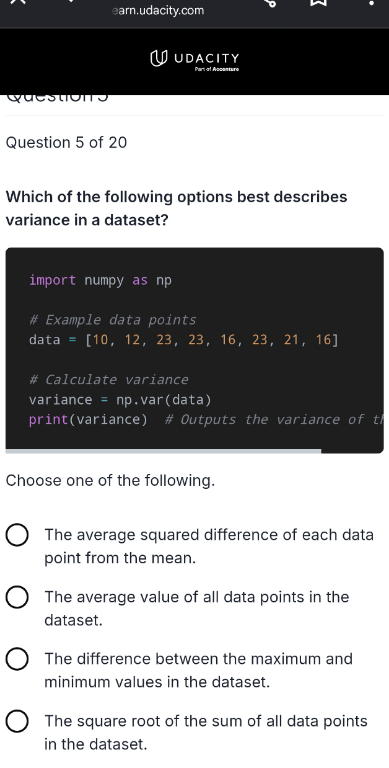Choose 'square root of the sum' radio

[17, 722]
